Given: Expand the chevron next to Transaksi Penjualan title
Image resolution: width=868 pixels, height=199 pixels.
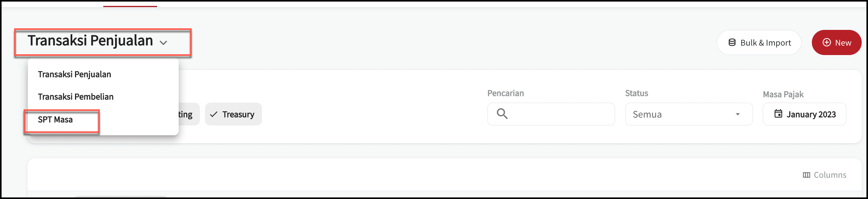Looking at the screenshot, I should (x=163, y=42).
